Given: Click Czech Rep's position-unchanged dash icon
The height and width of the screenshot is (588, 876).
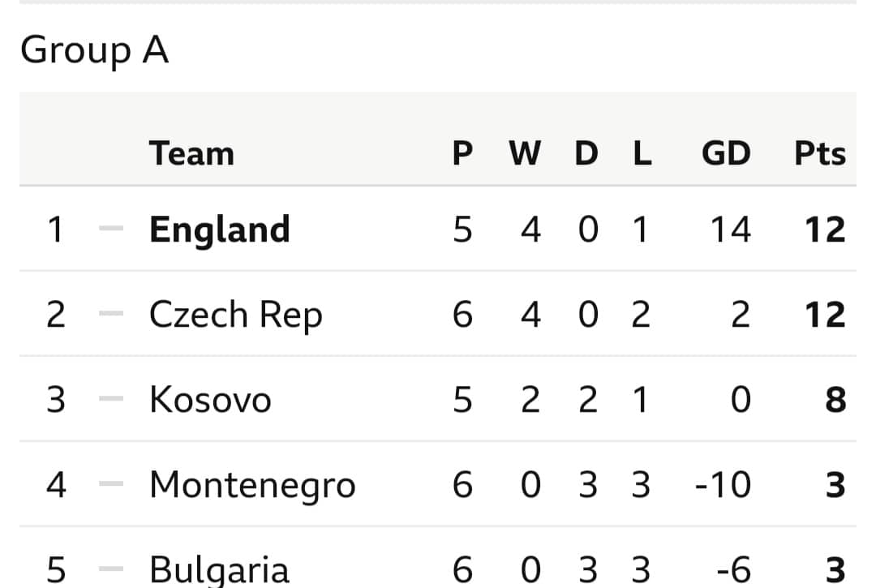Looking at the screenshot, I should point(110,313).
